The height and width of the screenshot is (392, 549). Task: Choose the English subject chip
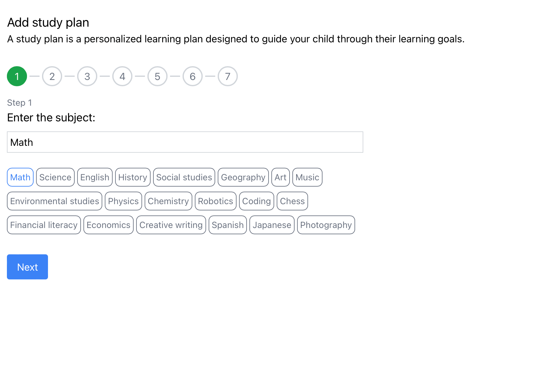[x=95, y=177]
